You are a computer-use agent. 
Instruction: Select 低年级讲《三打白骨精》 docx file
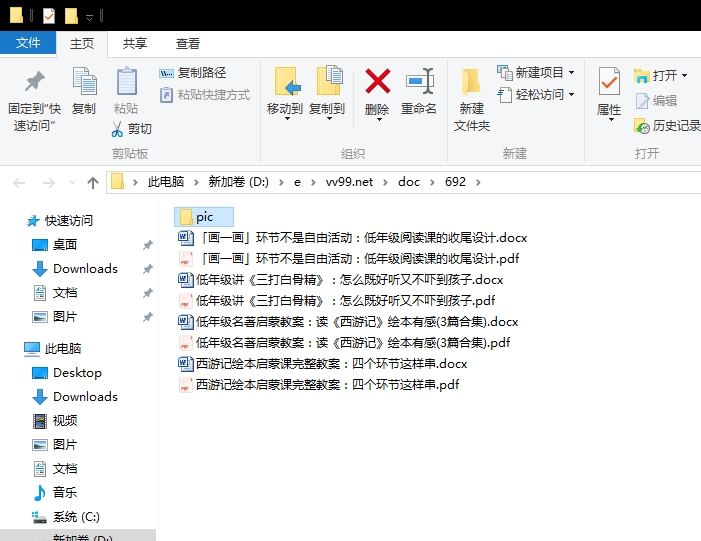[341, 280]
